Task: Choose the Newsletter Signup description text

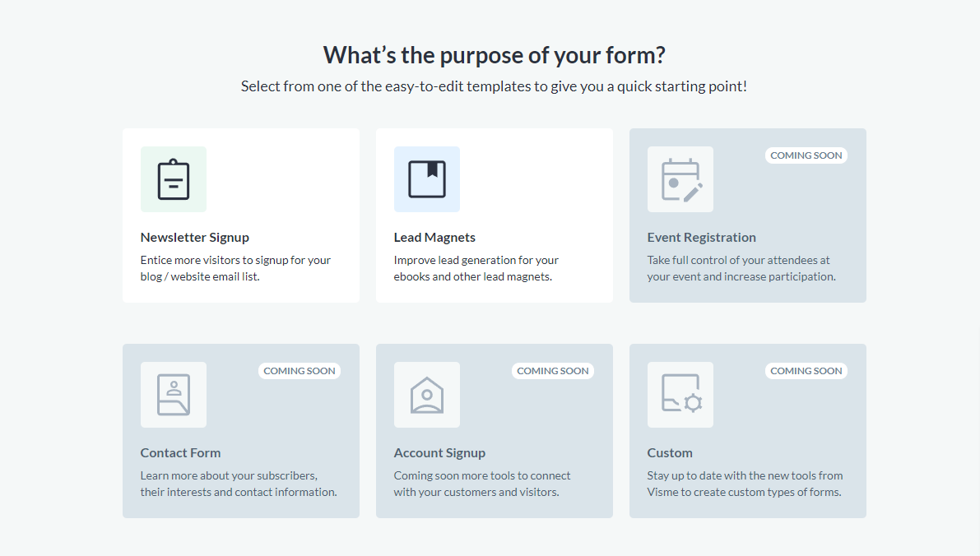Action: tap(235, 268)
